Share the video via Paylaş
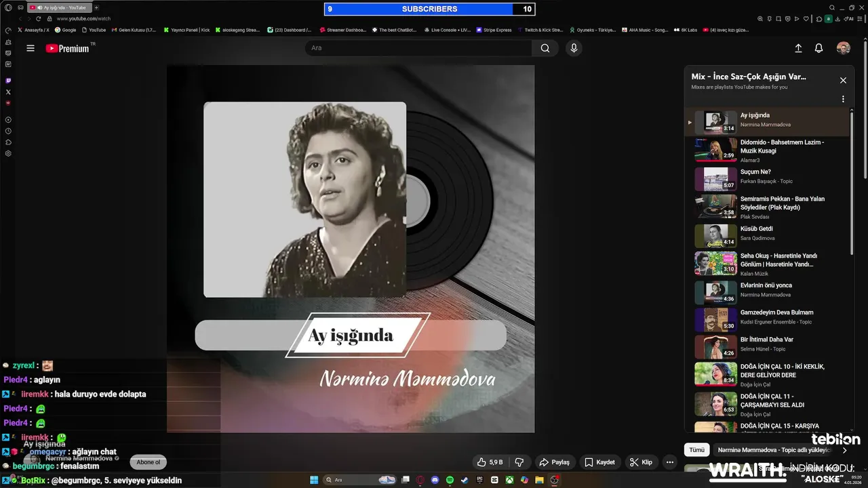The height and width of the screenshot is (488, 868). pyautogui.click(x=554, y=462)
